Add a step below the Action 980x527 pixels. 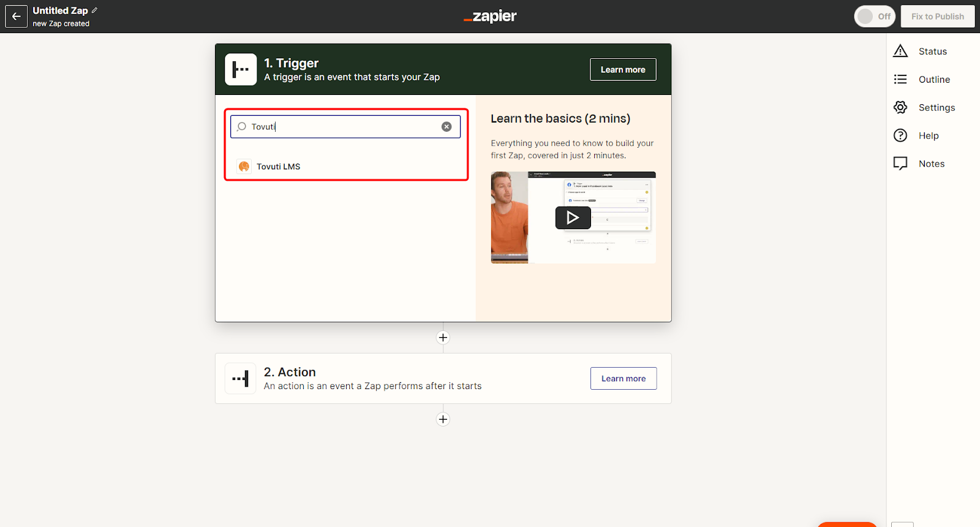pos(443,419)
